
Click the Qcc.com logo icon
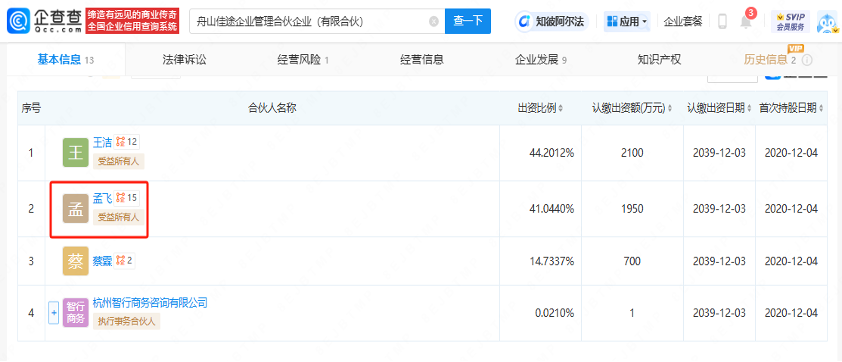tap(19, 21)
